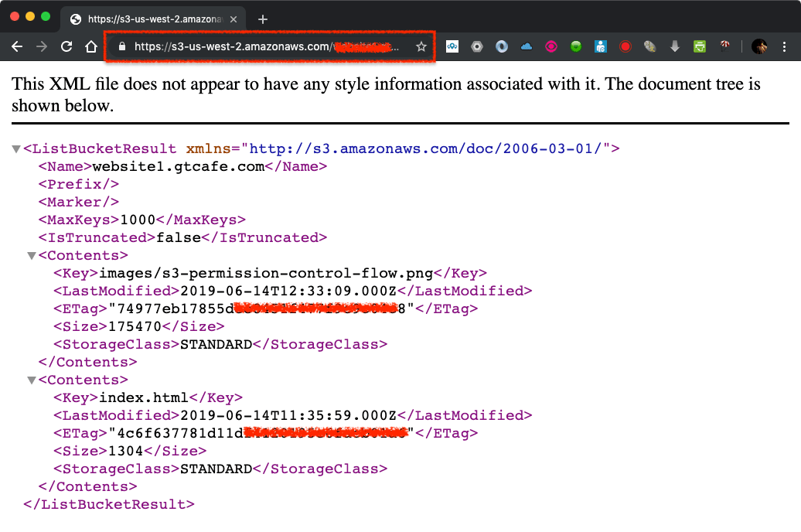Click the ETag starting with 4c6f637781d11d

pos(261,433)
